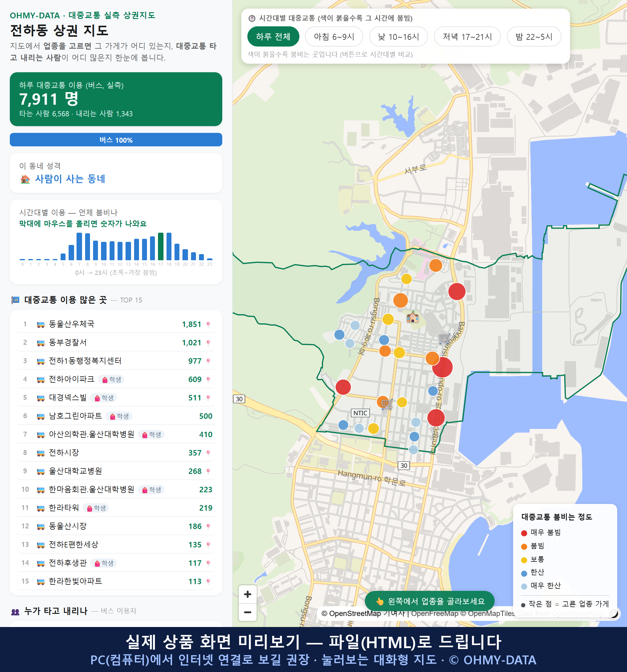Select the 전하1동행정복지센터 list row
This screenshot has height=672, width=627.
pos(116,361)
